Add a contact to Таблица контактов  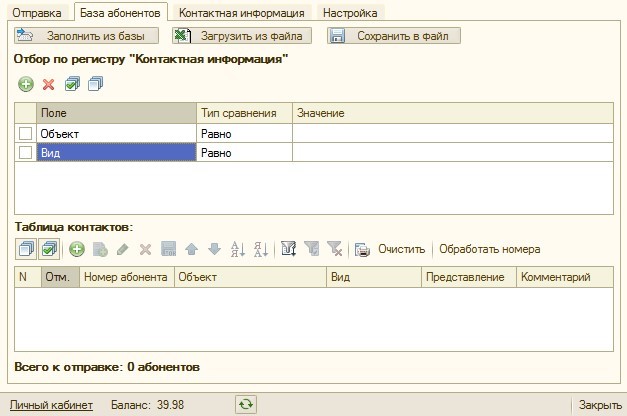click(x=77, y=249)
